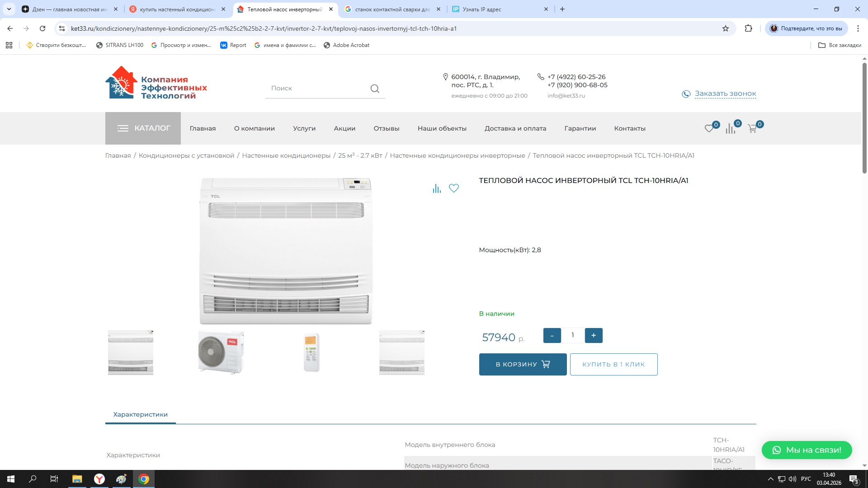The width and height of the screenshot is (868, 488).
Task: Reload the page with the refresh icon
Action: [x=42, y=28]
